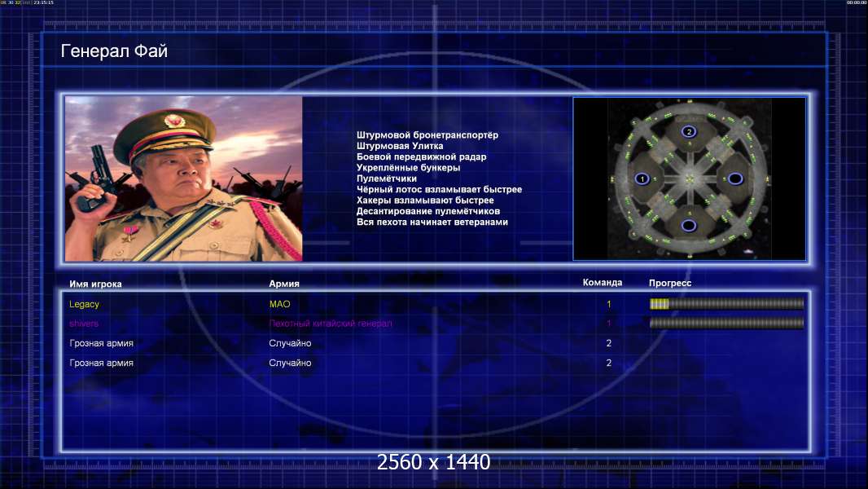Click Укреплённые бункеры list entry
The width and height of the screenshot is (868, 489).
[x=408, y=168]
